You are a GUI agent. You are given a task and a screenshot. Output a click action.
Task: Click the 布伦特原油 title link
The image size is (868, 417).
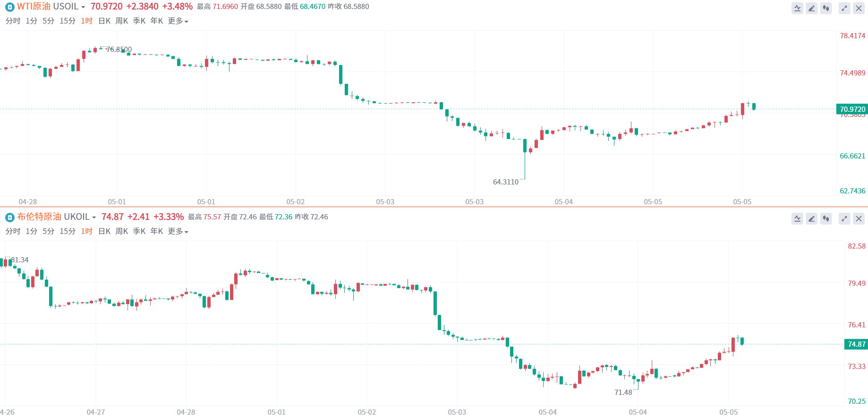[39, 217]
